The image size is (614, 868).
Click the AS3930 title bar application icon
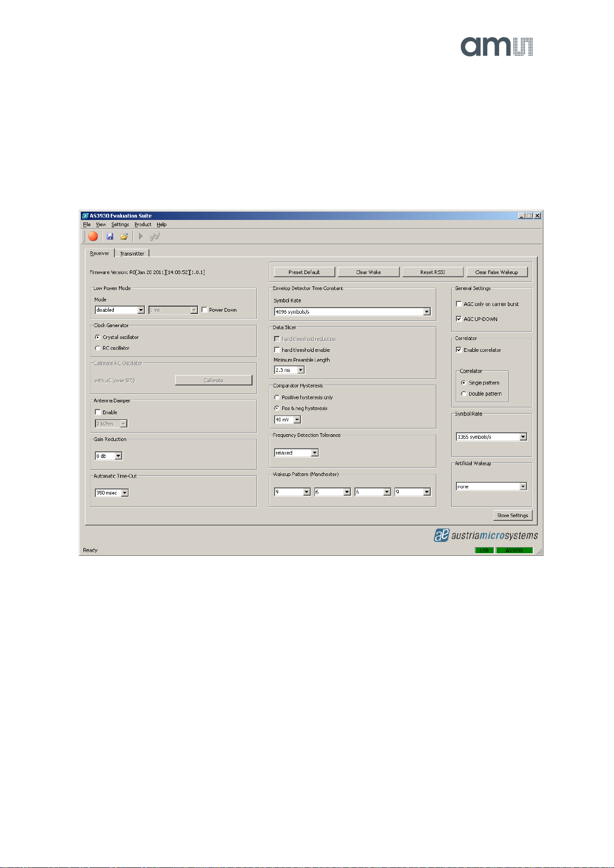tap(86, 216)
